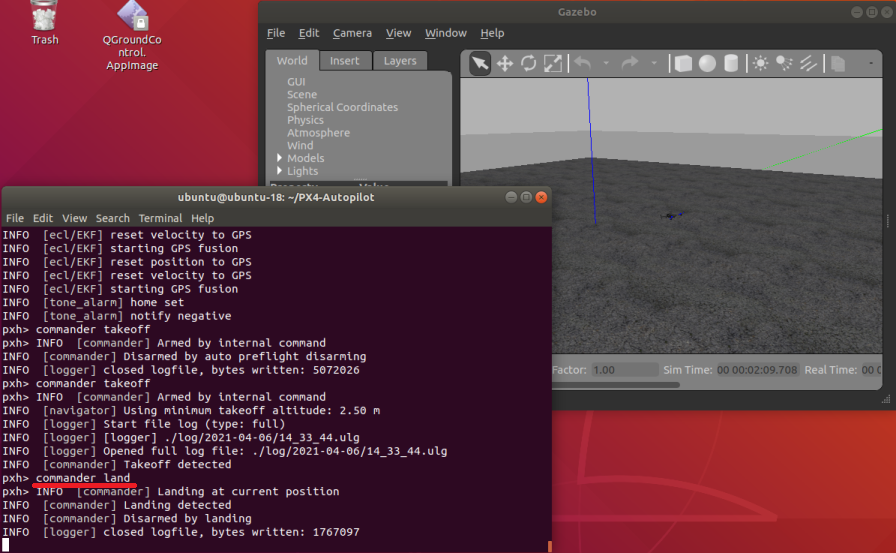Switch to the Insert tab
The width and height of the screenshot is (896, 553).
[x=345, y=61]
